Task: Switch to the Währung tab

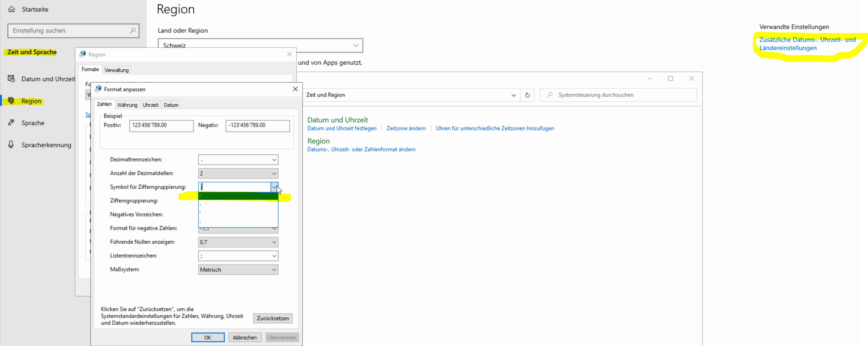Action: pyautogui.click(x=127, y=105)
